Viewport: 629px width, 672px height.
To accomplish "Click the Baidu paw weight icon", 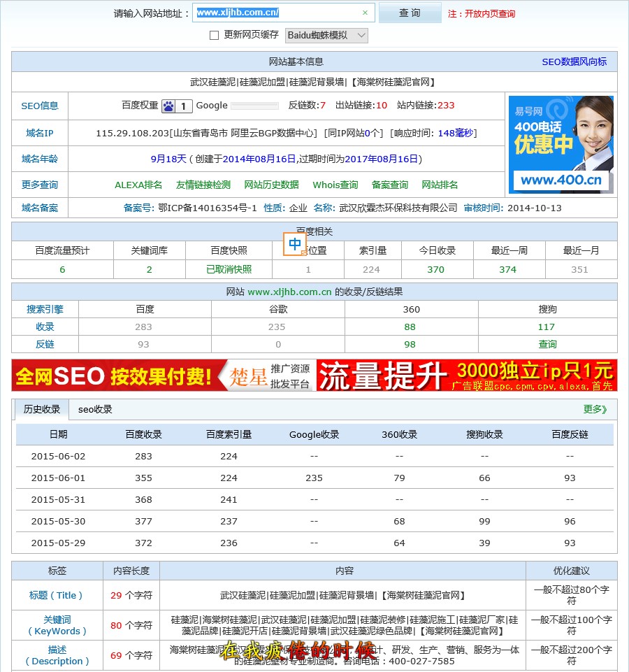I will (168, 106).
